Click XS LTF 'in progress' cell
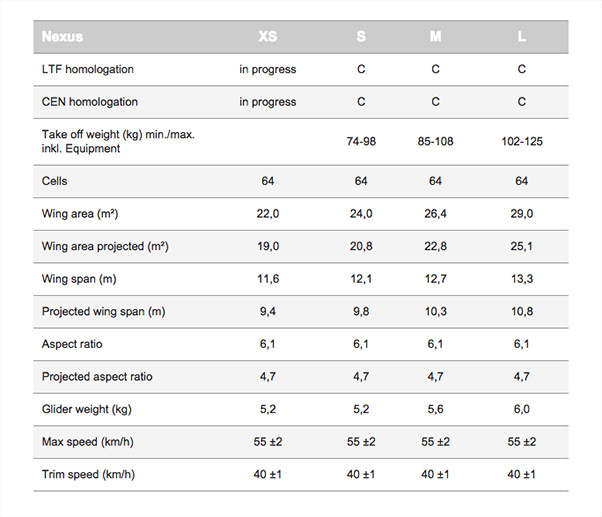The image size is (602, 517). (x=268, y=69)
